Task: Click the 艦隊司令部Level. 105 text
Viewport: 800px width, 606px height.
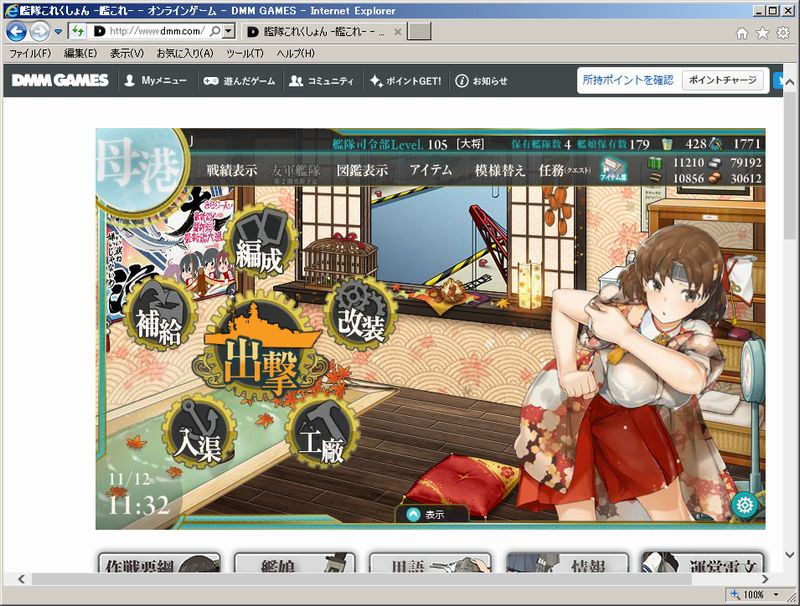Action: 390,144
